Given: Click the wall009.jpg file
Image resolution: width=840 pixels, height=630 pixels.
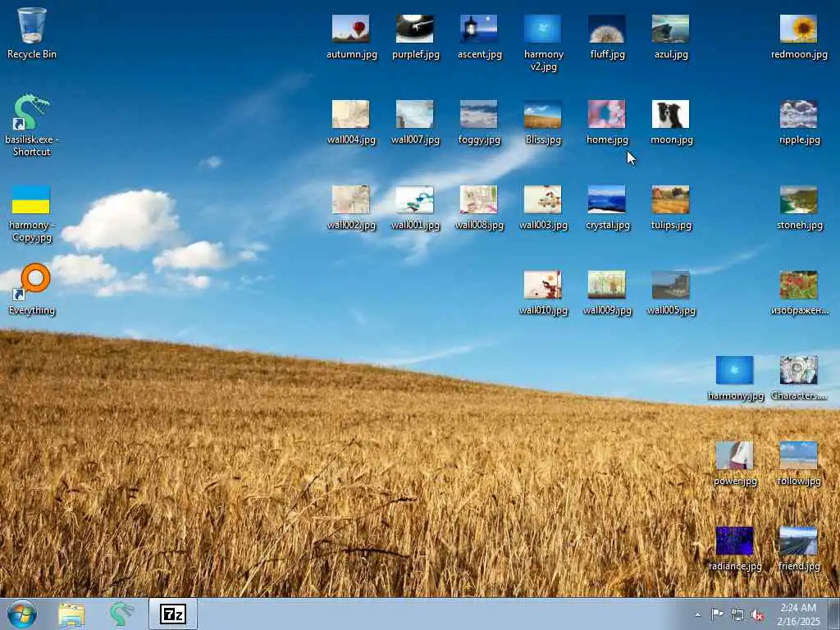Looking at the screenshot, I should [x=607, y=293].
